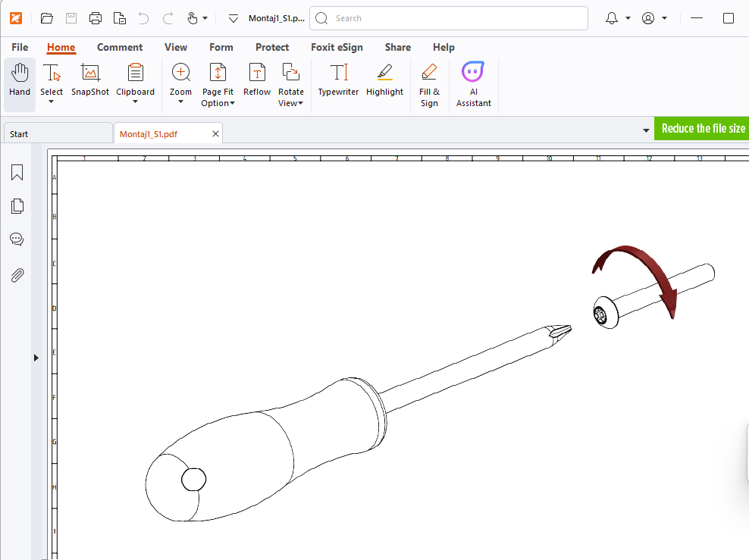Open Page Fit Option menu
Screen dimensions: 749x560
coord(218,85)
